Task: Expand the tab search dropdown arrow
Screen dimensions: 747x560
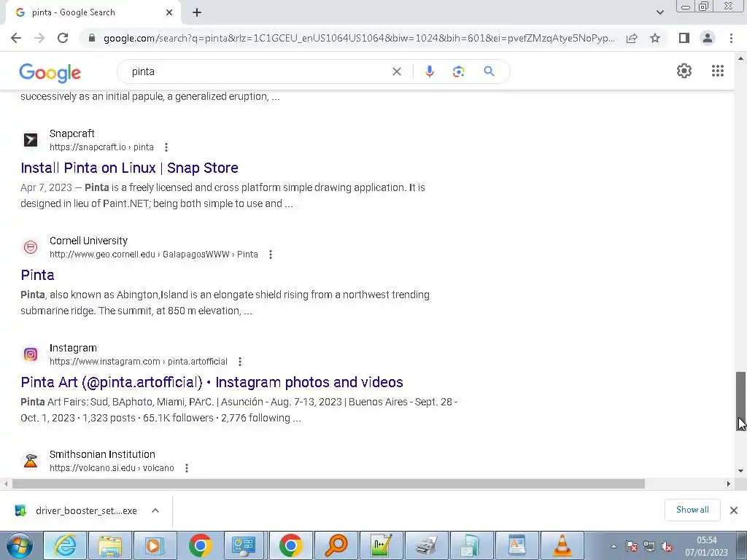Action: point(659,12)
